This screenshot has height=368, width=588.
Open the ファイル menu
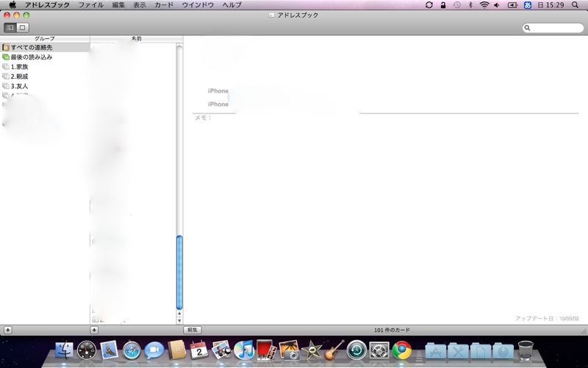(90, 5)
